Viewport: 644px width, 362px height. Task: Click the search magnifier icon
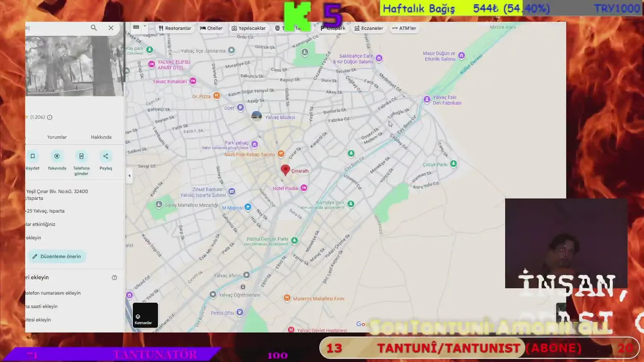tap(94, 28)
